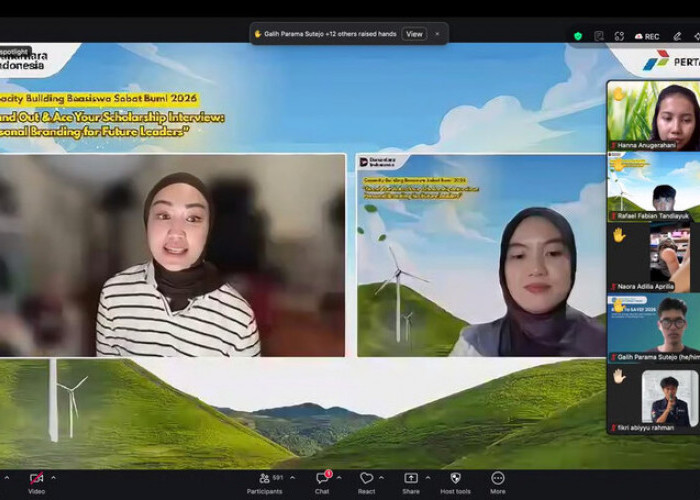700x500 pixels.
Task: Dismiss the raised hands notification
Action: coord(438,34)
